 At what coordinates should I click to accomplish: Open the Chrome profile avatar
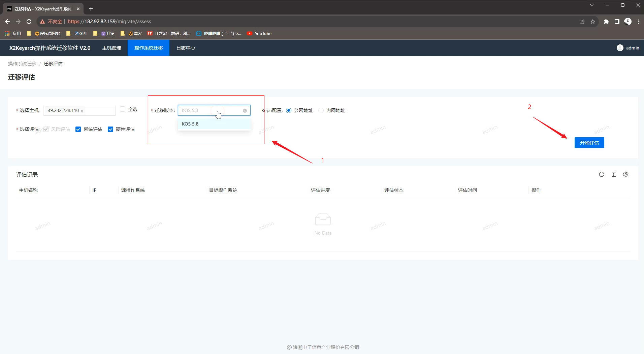pos(628,22)
